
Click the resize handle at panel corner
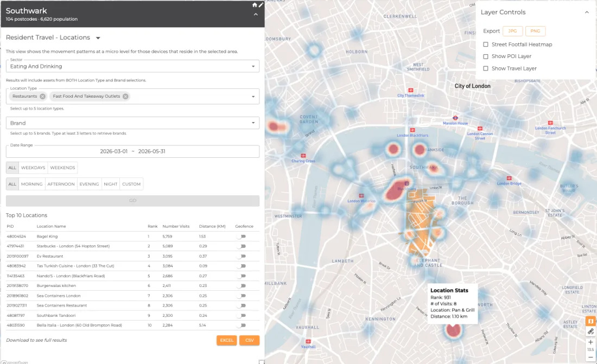tap(261, 361)
